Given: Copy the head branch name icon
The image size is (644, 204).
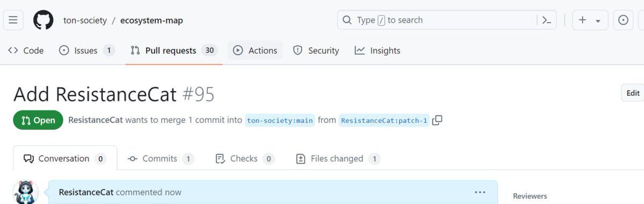Looking at the screenshot, I should pyautogui.click(x=437, y=120).
